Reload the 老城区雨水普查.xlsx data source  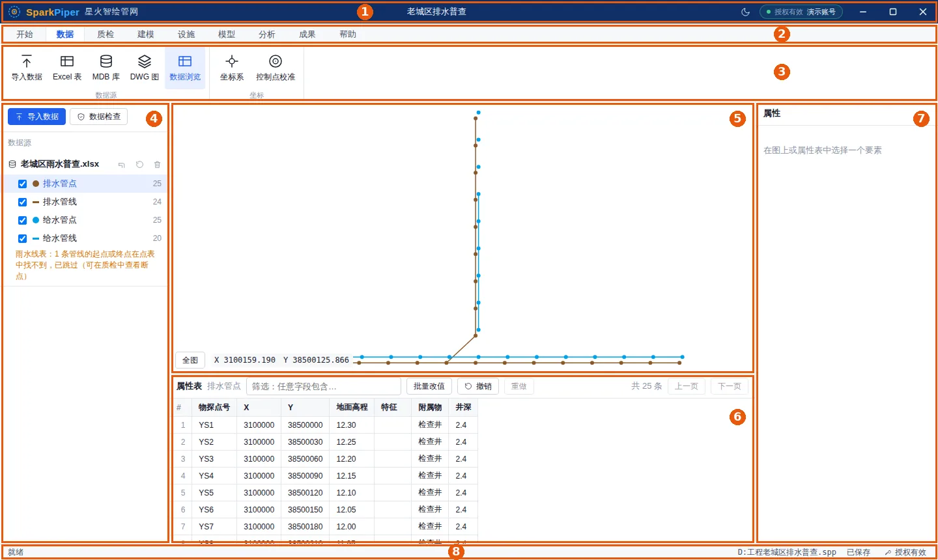[x=139, y=165]
